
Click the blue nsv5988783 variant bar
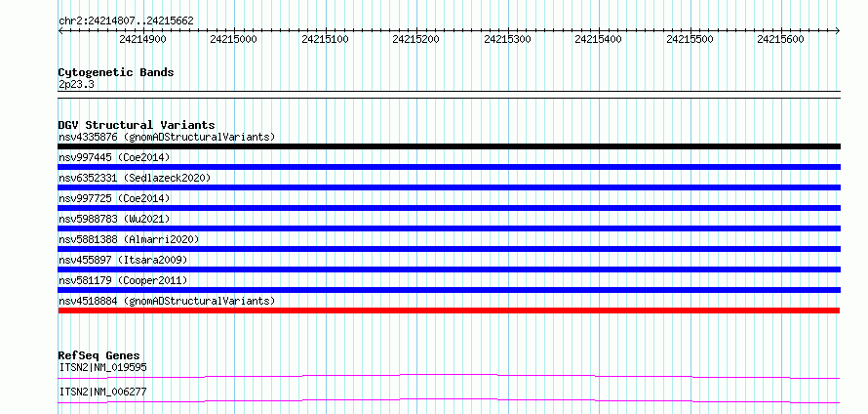(449, 228)
